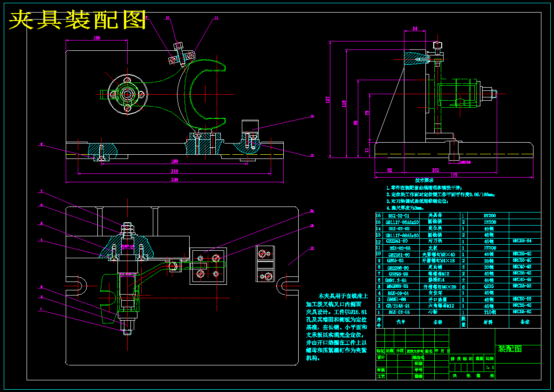Screen dimensions: 554x392
Task: Select the scale value 1:1 in title block
Action: (490, 368)
